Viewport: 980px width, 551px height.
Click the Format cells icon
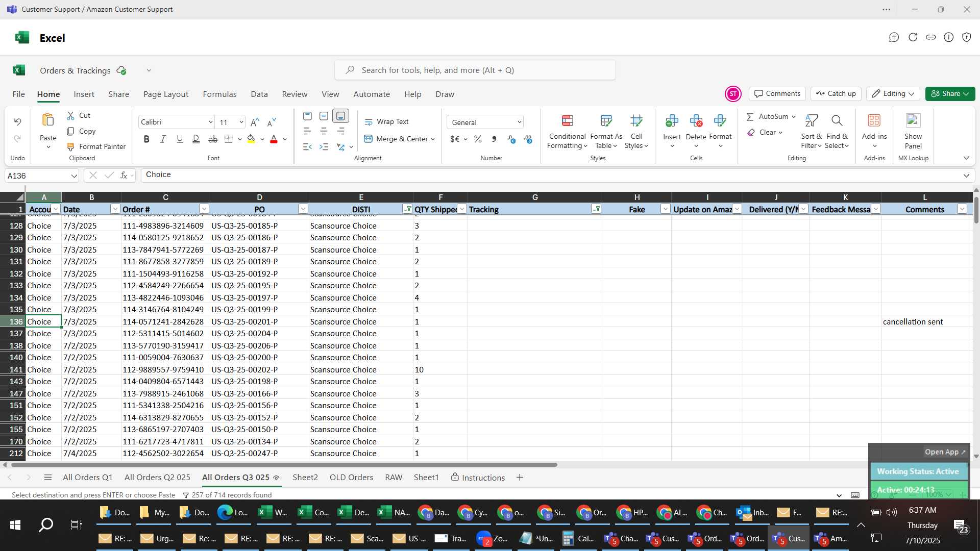tap(720, 121)
